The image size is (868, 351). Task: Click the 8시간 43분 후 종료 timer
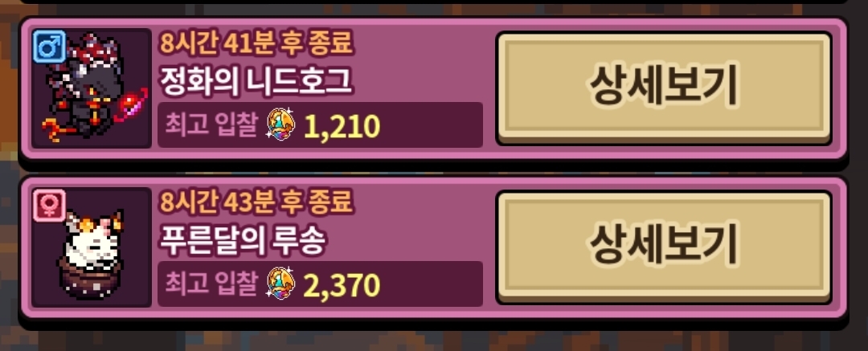pos(256,202)
